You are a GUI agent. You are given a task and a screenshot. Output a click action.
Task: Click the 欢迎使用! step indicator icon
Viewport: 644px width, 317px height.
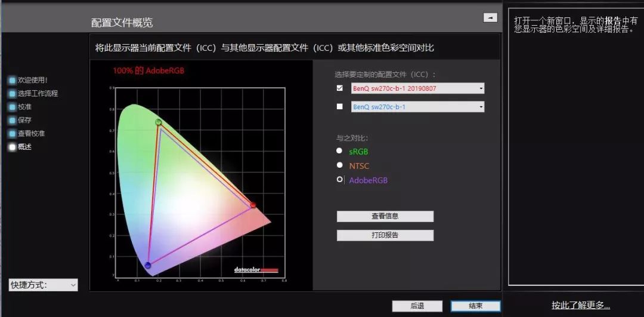12,80
